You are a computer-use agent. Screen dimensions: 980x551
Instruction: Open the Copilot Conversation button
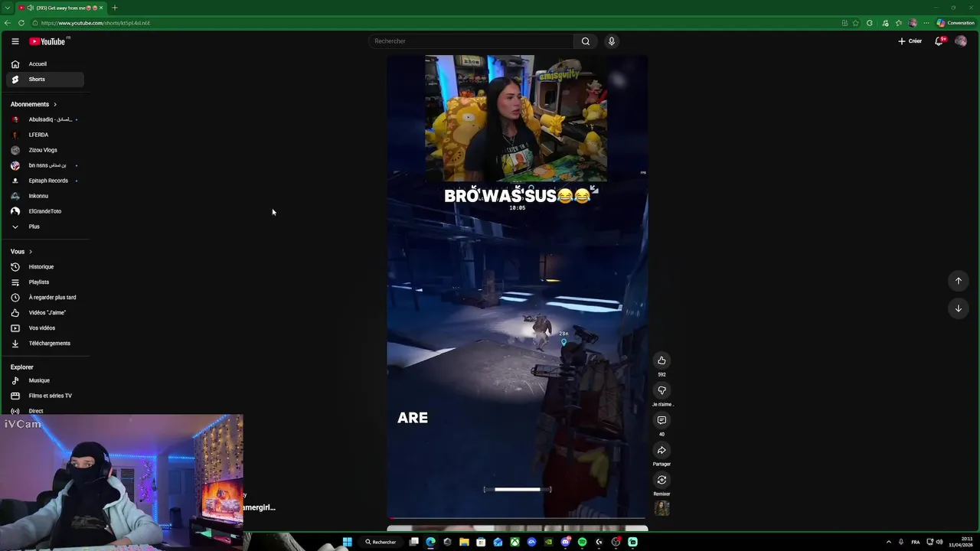955,23
